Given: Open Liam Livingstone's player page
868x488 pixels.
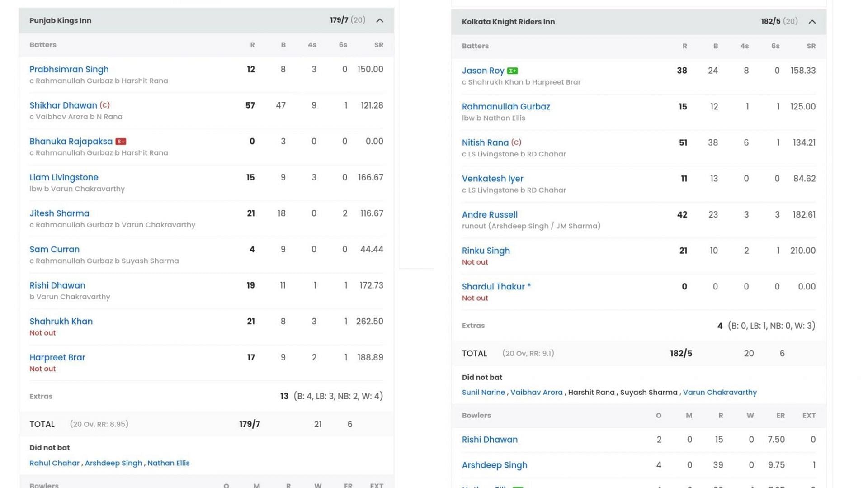Looking at the screenshot, I should 64,177.
